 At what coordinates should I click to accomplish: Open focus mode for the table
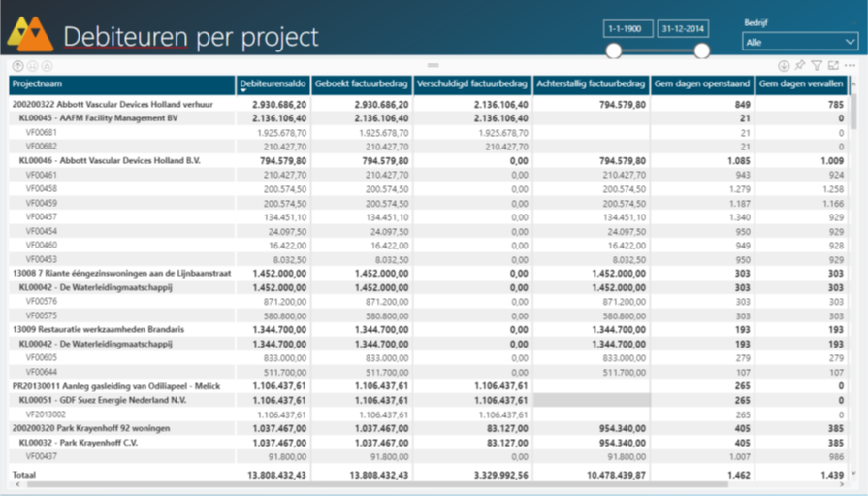tap(833, 65)
